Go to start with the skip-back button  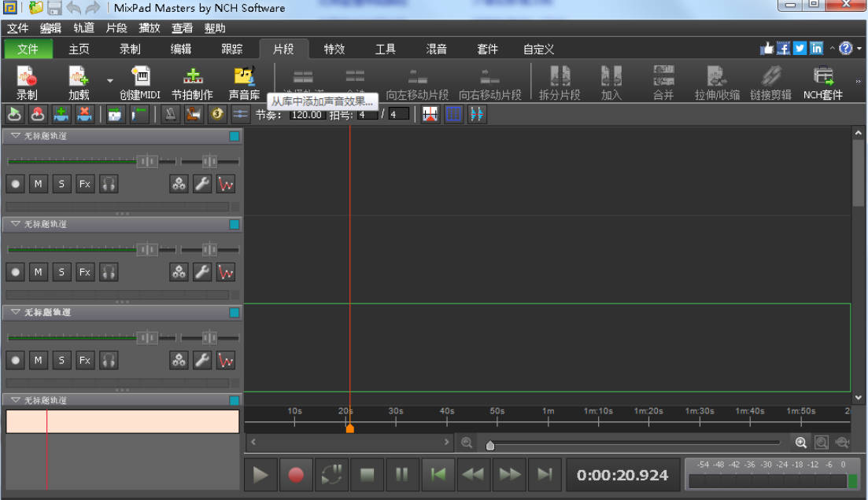(x=438, y=475)
